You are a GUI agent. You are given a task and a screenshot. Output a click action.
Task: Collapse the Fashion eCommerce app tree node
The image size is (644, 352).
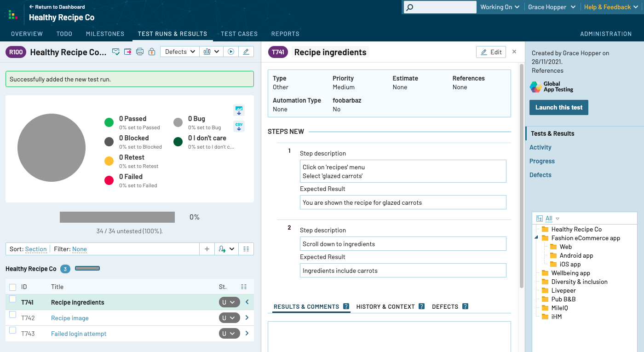536,238
